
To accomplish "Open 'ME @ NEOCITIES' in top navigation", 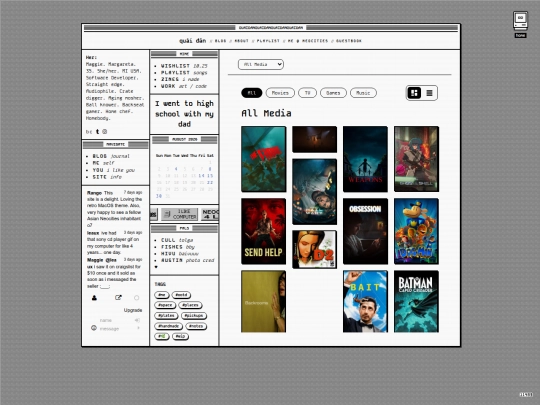I will [x=308, y=41].
